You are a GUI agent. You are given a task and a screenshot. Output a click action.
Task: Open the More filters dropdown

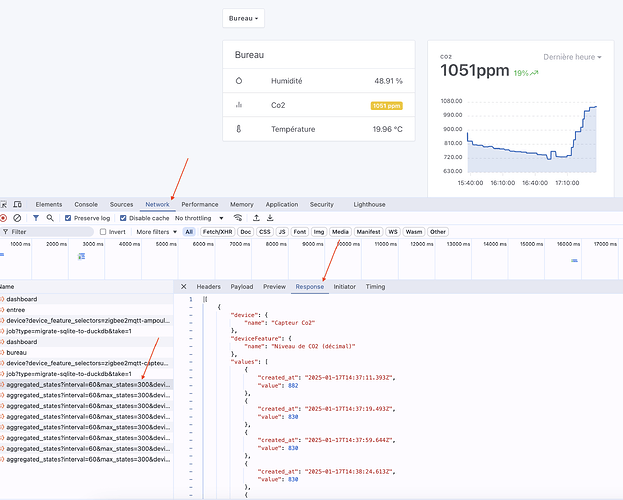coord(157,231)
